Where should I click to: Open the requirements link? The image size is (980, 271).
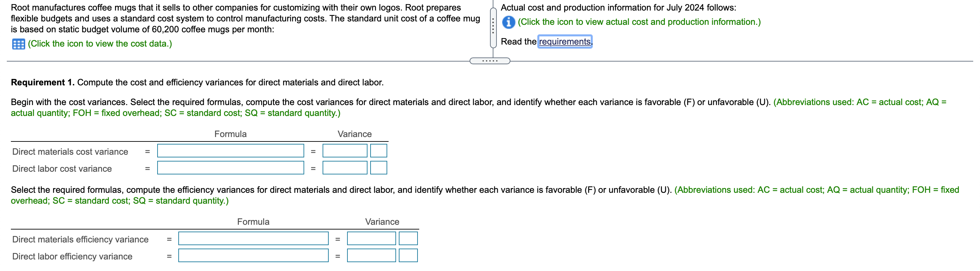pos(565,41)
